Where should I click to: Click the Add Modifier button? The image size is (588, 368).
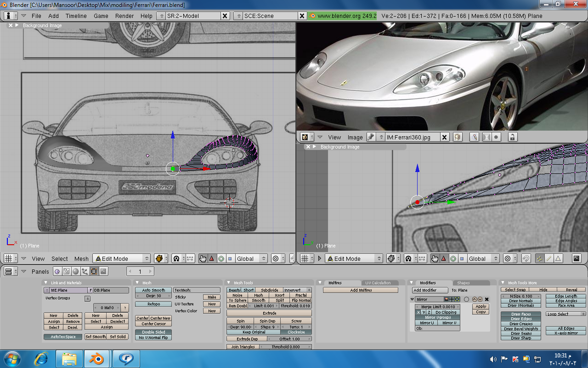tap(430, 290)
